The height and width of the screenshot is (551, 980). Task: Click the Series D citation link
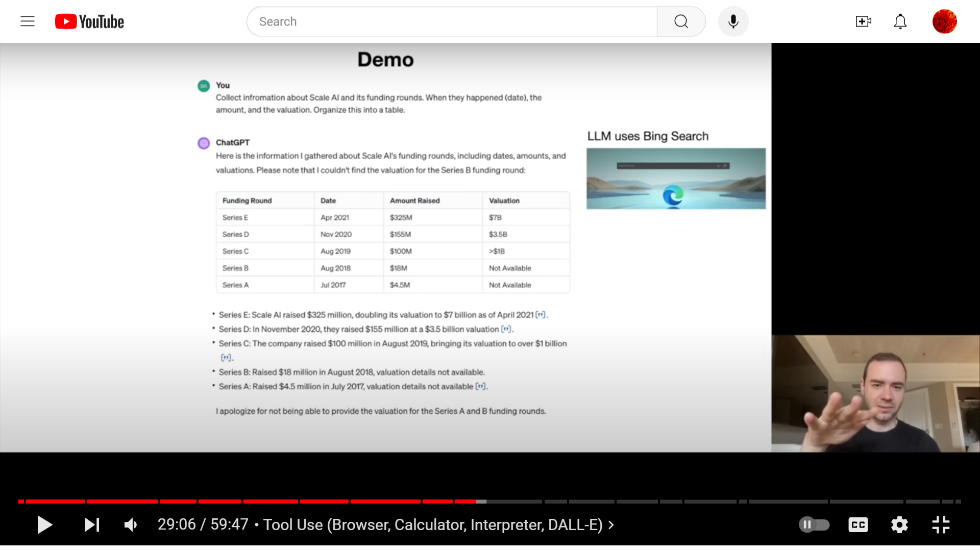pos(506,329)
